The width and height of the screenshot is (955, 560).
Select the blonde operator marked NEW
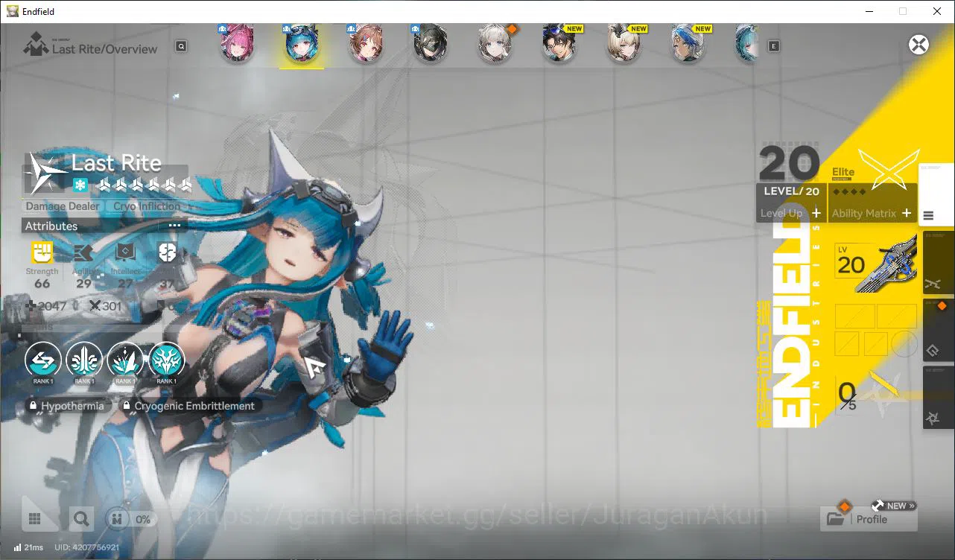[x=624, y=45]
